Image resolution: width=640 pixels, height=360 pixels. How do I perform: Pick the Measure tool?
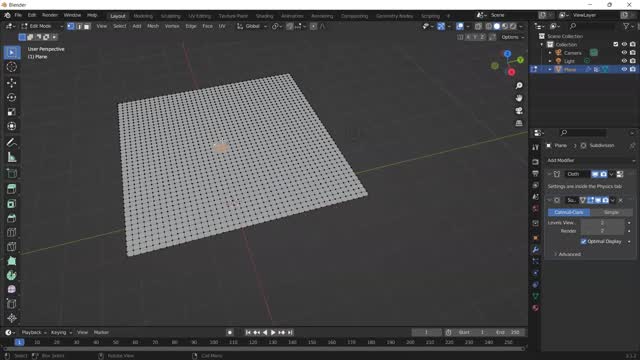pos(11,157)
